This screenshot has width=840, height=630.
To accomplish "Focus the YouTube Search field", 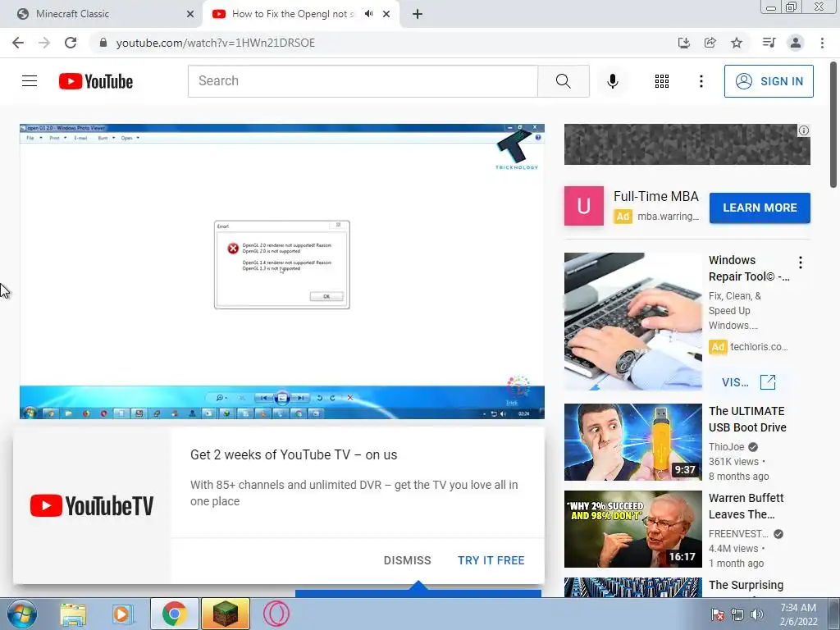I will pos(363,81).
